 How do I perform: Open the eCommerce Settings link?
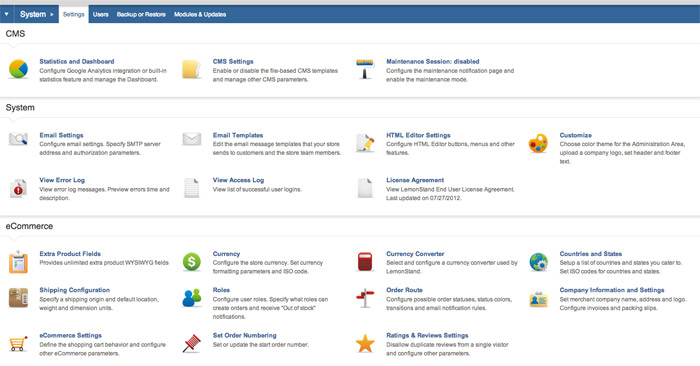[x=71, y=336]
